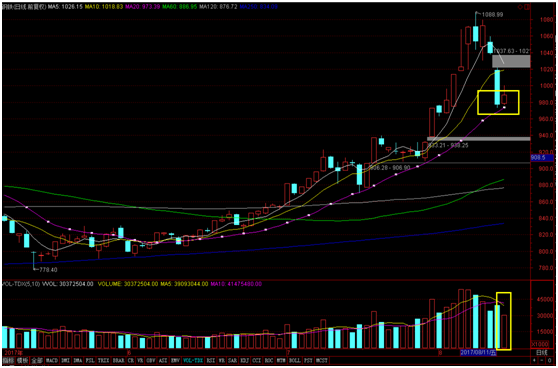Image resolution: width=558 pixels, height=368 pixels.
Task: Select the 全部 indicators tab
Action: (x=37, y=360)
